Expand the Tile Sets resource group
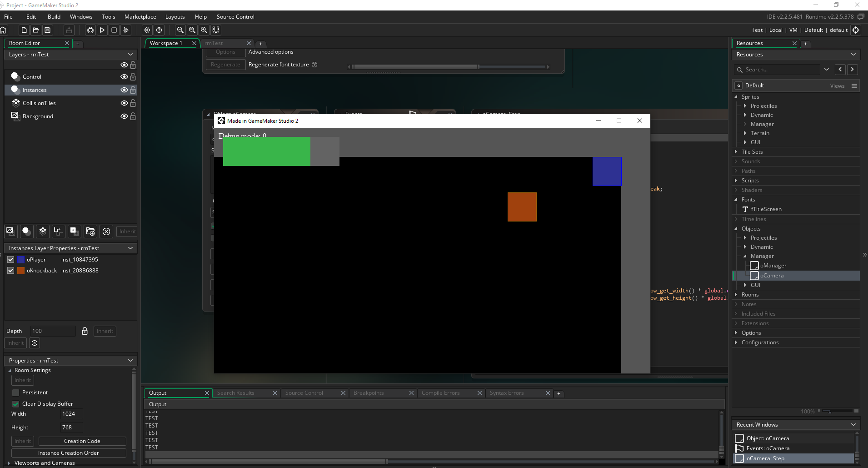 736,152
